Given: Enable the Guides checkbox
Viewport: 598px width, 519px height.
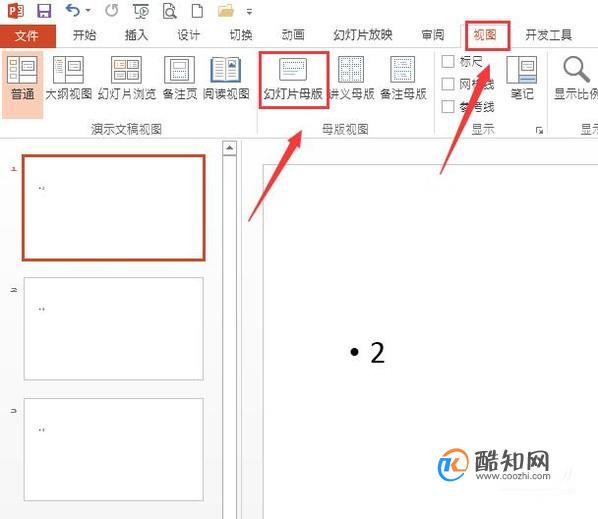Looking at the screenshot, I should tap(448, 106).
